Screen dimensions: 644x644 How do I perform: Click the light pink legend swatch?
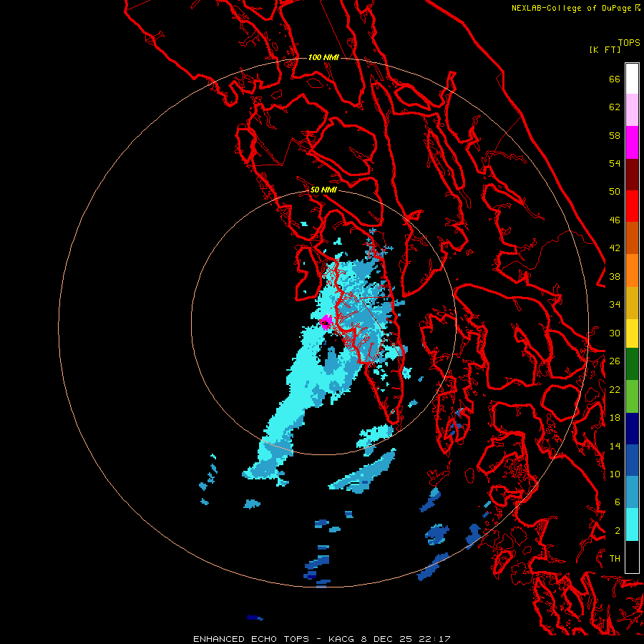tap(632, 110)
